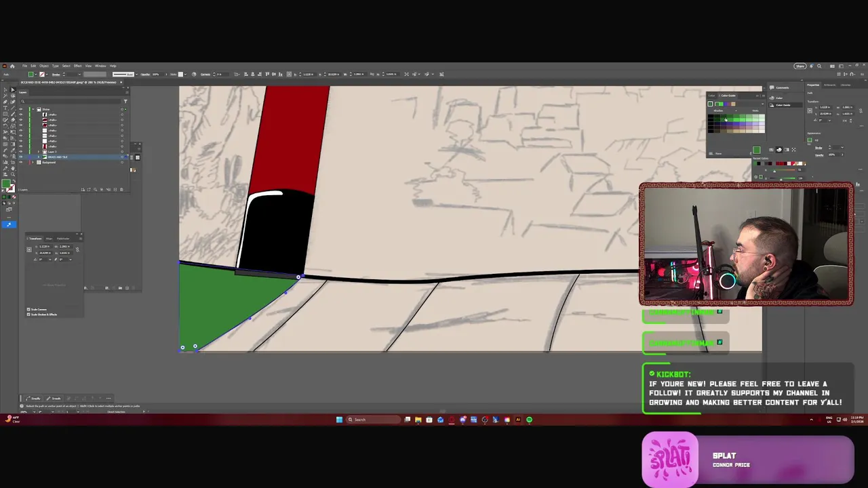This screenshot has width=868, height=488.
Task: Open the fill color dropdown in control bar
Action: (x=35, y=75)
